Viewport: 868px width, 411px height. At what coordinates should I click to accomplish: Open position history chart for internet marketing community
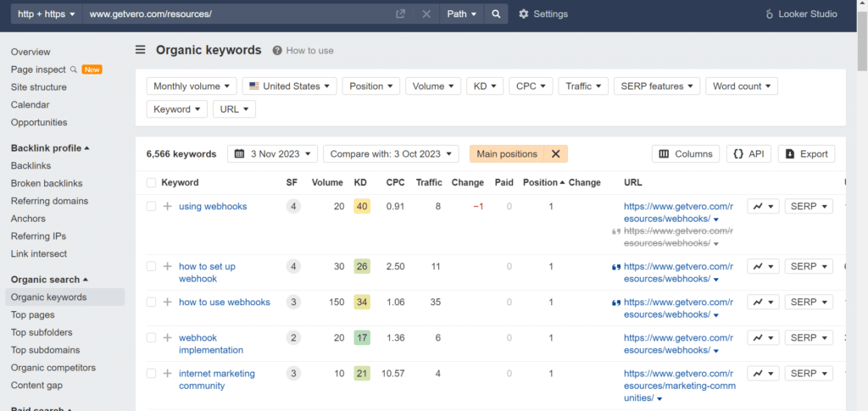[764, 374]
